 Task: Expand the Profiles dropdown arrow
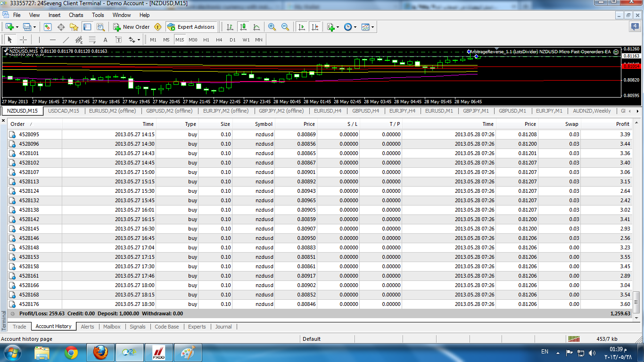tap(34, 27)
